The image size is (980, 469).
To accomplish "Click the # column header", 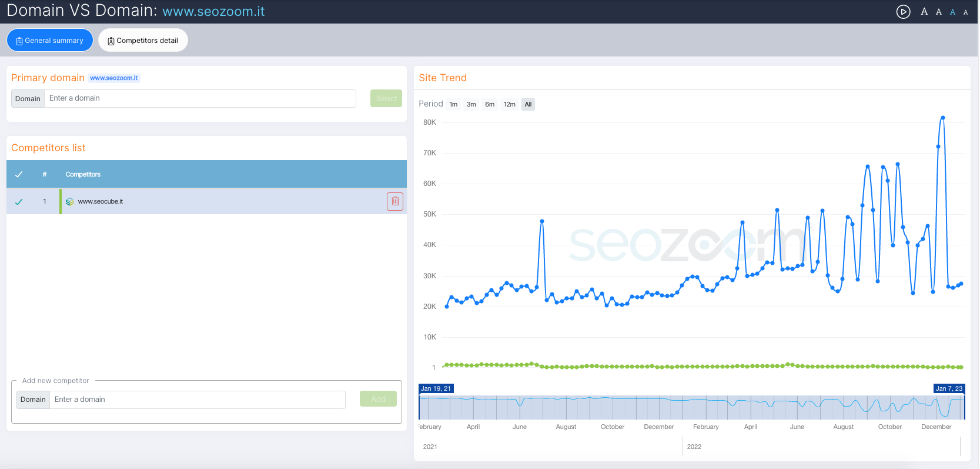I will (45, 175).
